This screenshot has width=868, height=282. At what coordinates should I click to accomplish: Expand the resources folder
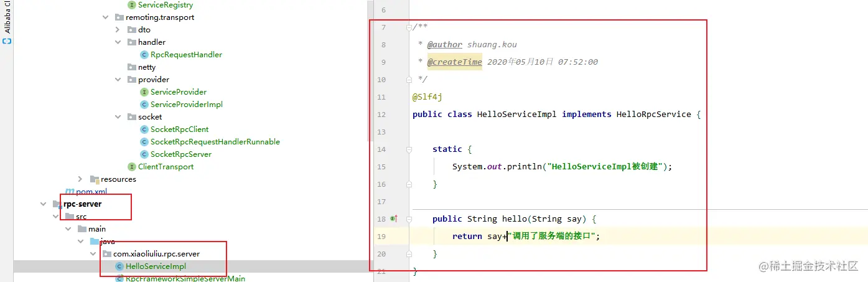[x=81, y=179]
